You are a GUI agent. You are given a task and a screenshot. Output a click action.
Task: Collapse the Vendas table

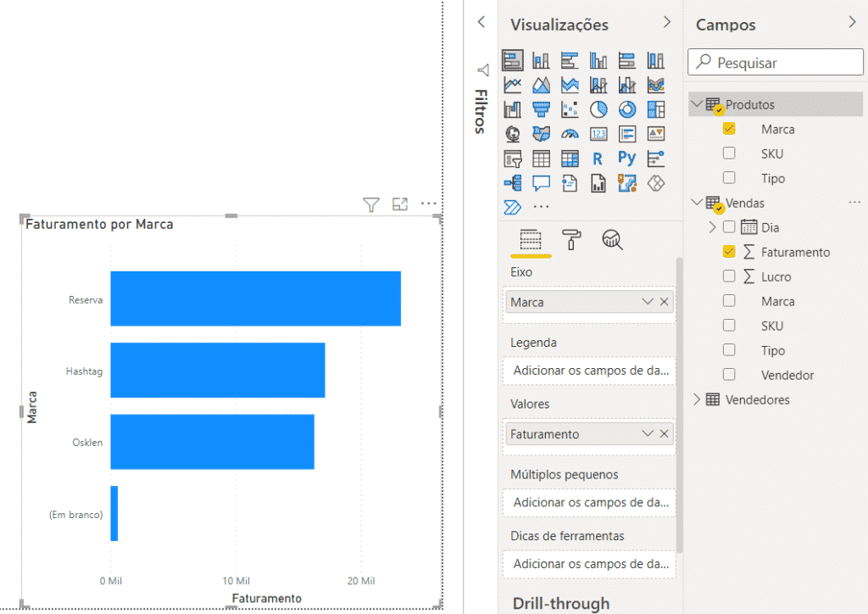698,203
